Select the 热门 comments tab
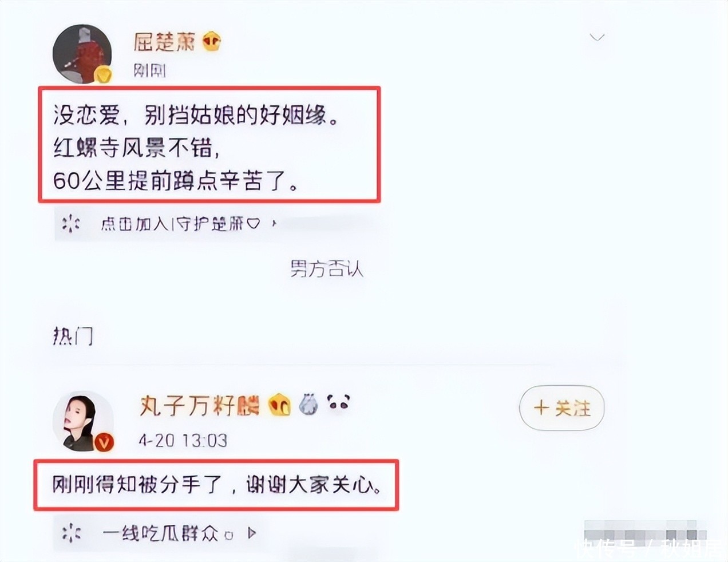This screenshot has width=728, height=562. click(x=73, y=335)
